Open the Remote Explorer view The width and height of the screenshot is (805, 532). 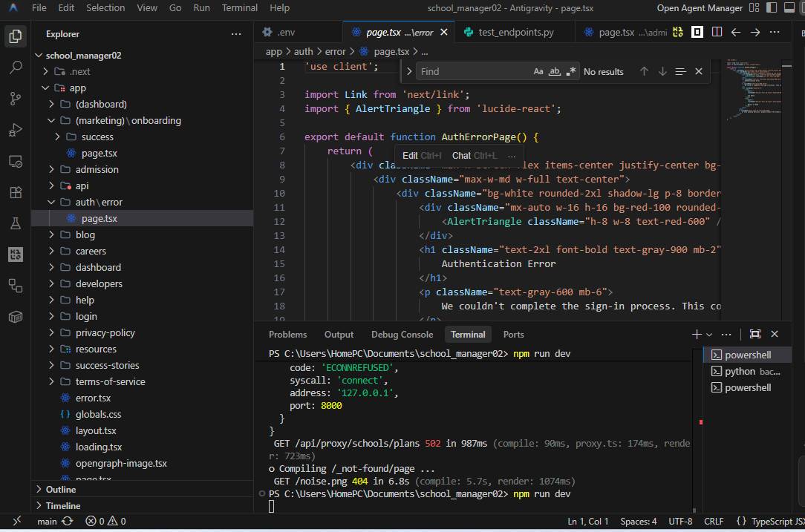[x=16, y=162]
